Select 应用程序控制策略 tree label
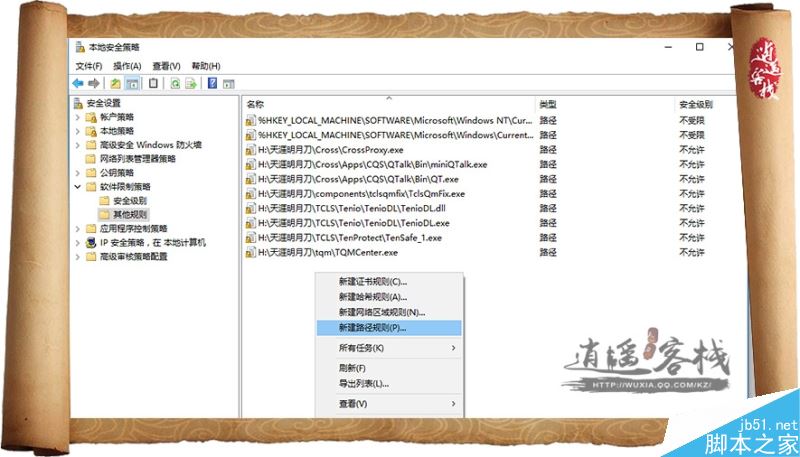This screenshot has width=800, height=457. pos(134,228)
